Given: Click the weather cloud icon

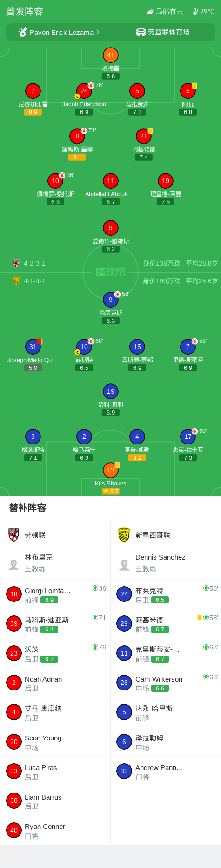Looking at the screenshot, I should pos(150,12).
